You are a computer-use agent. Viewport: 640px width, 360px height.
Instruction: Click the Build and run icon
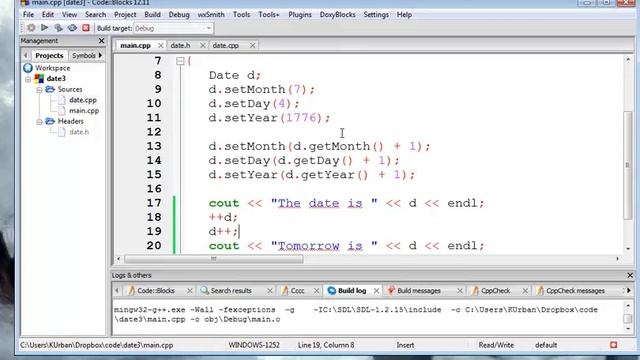(58, 28)
